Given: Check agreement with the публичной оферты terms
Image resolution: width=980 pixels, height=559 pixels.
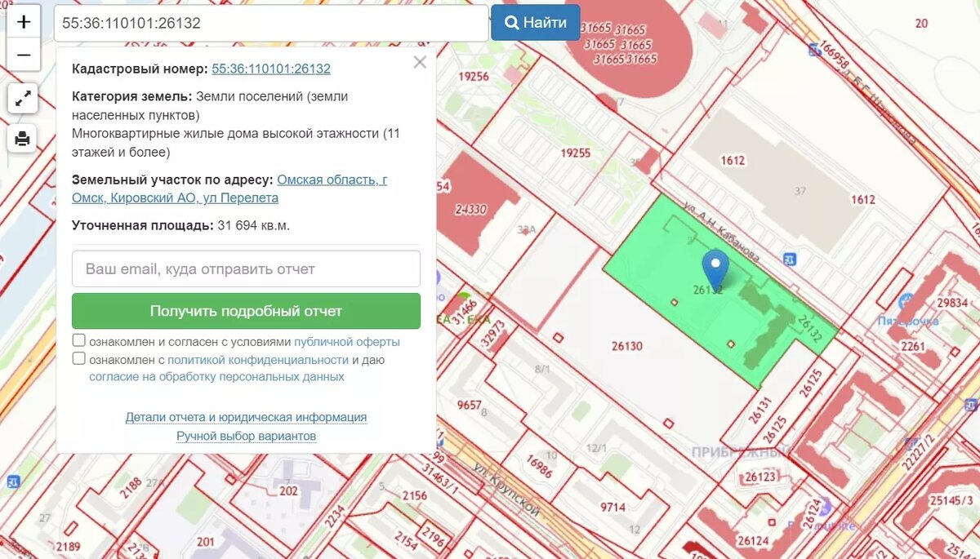Looking at the screenshot, I should point(78,339).
